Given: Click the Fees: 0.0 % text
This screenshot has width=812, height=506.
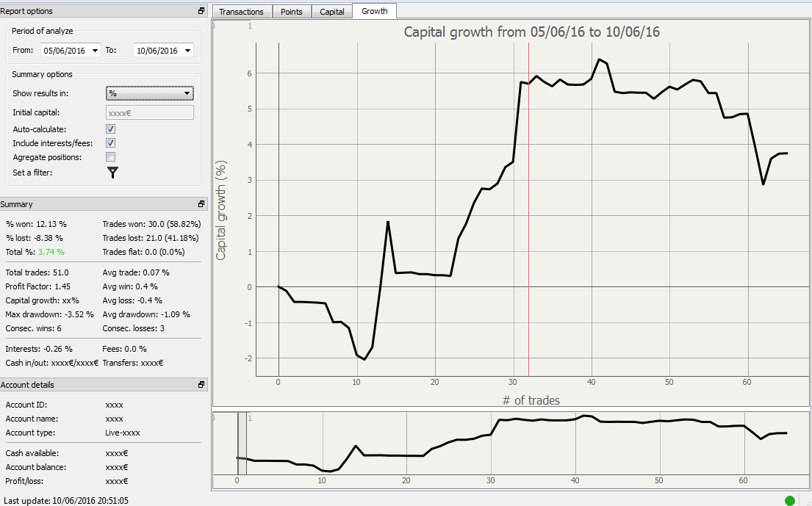Looking at the screenshot, I should click(124, 349).
